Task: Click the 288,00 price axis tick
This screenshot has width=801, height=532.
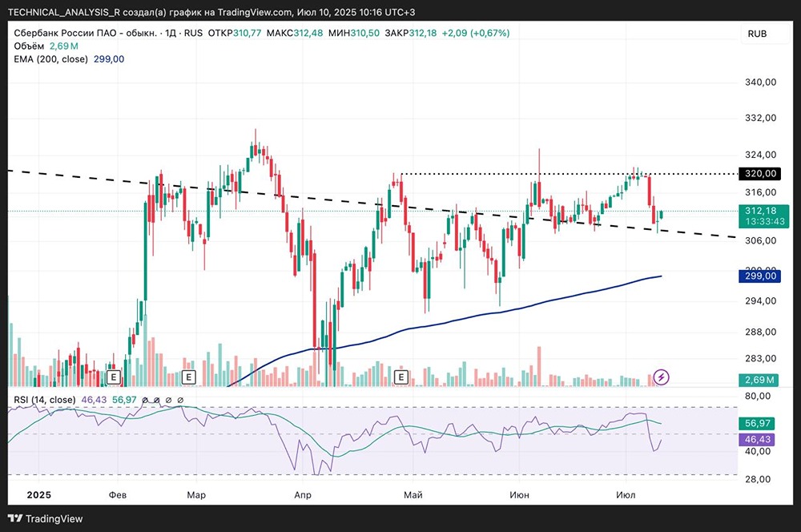Action: tap(761, 332)
